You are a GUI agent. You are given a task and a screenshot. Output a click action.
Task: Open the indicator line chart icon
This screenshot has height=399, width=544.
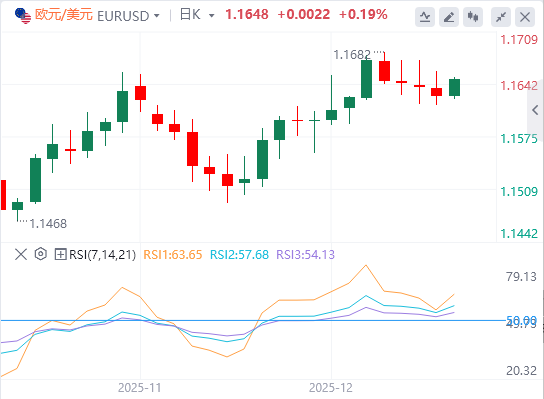[425, 17]
